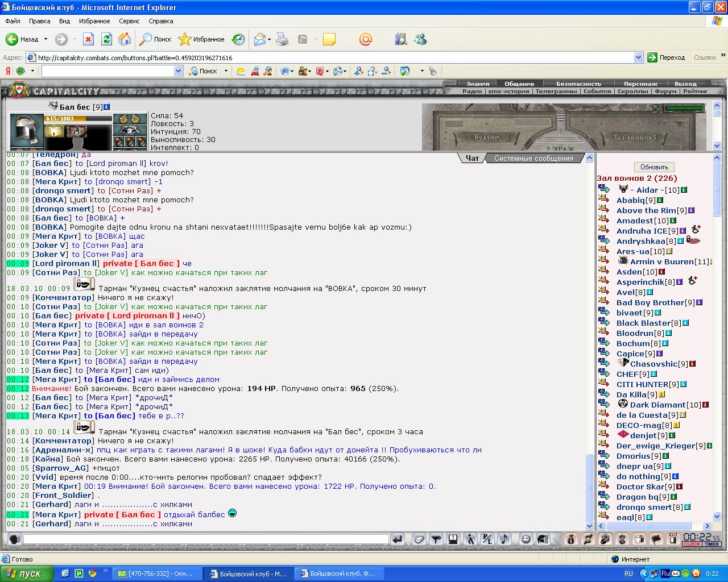The height and width of the screenshot is (582, 728).
Task: Open the Сервис menu
Action: click(129, 21)
